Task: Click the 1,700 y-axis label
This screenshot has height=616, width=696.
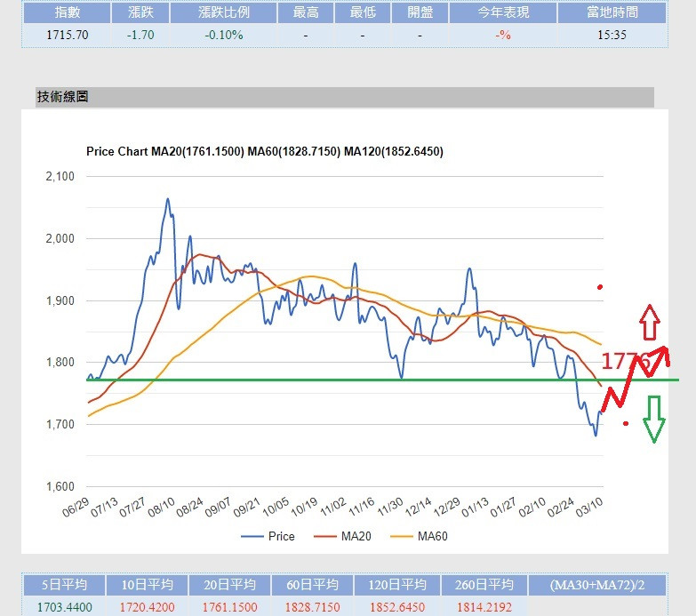Action: coord(60,424)
